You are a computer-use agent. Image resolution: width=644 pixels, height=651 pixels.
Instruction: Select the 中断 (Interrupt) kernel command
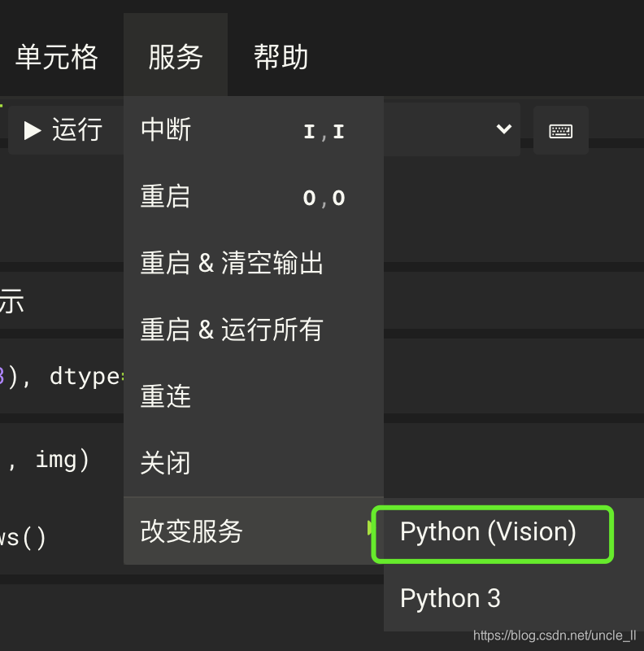[x=166, y=130]
